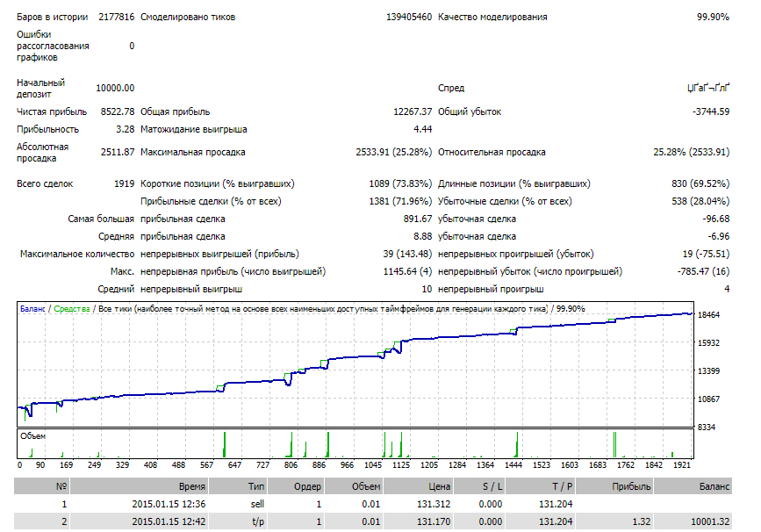The image size is (761, 532).
Task: Click the gross loss value -3744.59
Action: coord(711,111)
